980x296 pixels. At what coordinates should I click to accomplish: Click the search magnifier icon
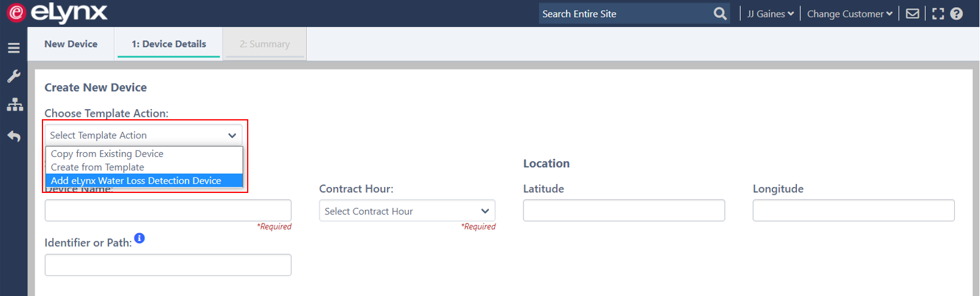click(x=720, y=13)
